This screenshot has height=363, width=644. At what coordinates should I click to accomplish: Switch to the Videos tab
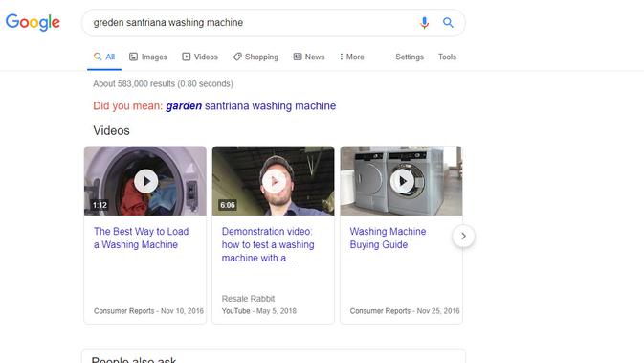pyautogui.click(x=200, y=57)
